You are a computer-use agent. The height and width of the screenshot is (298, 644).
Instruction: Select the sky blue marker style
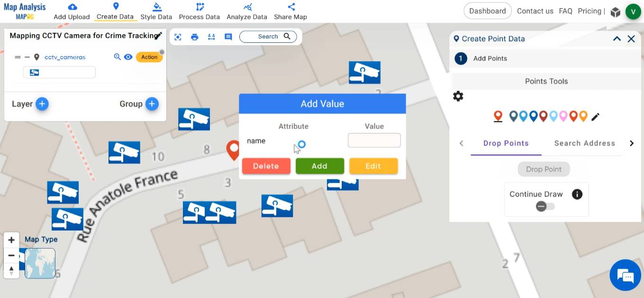[523, 116]
